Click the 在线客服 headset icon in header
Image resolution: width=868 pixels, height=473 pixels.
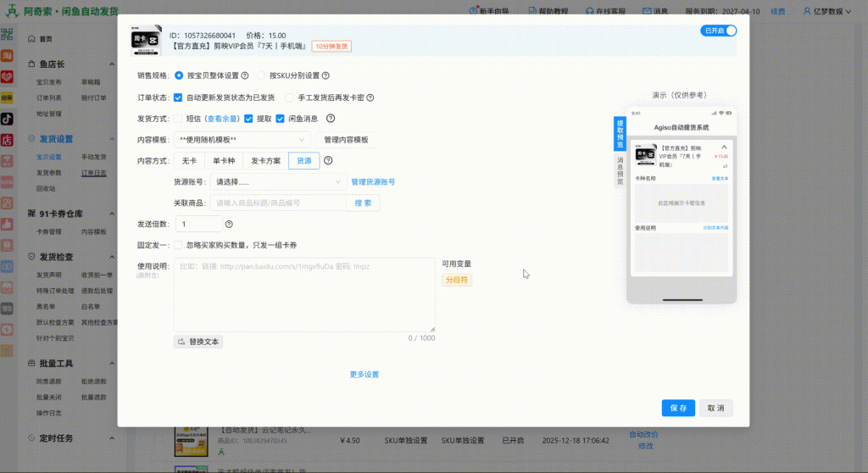590,10
